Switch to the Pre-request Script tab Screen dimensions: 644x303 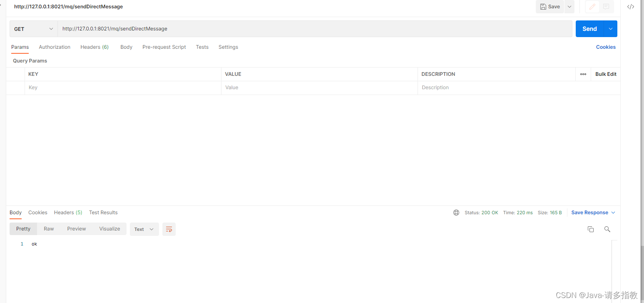click(x=164, y=47)
